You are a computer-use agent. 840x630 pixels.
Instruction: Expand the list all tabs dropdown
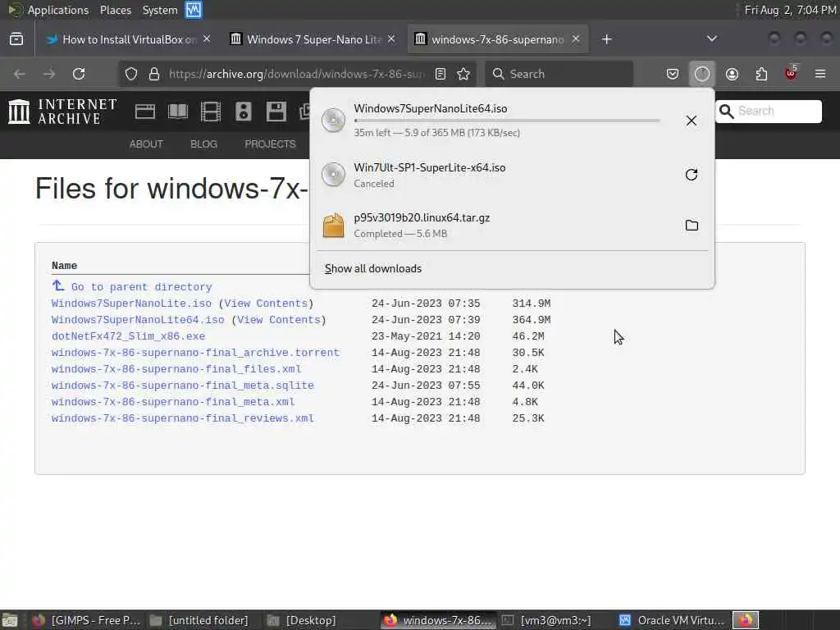coord(711,39)
